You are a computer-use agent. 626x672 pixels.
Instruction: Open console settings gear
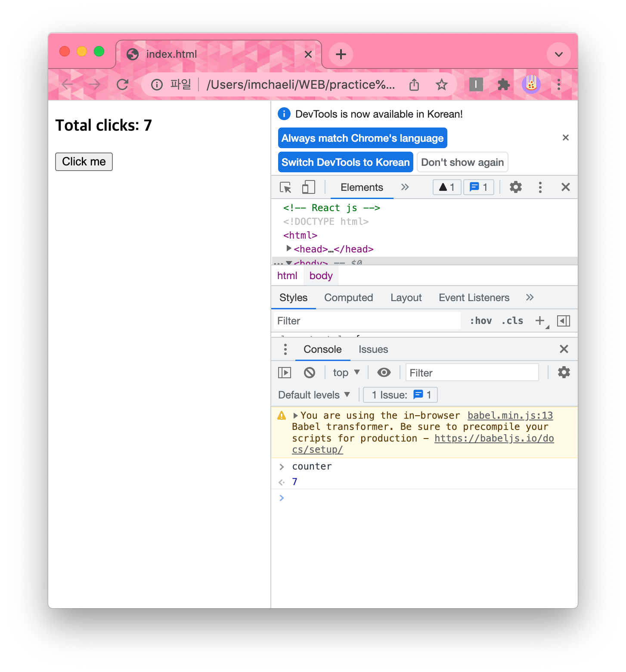564,372
